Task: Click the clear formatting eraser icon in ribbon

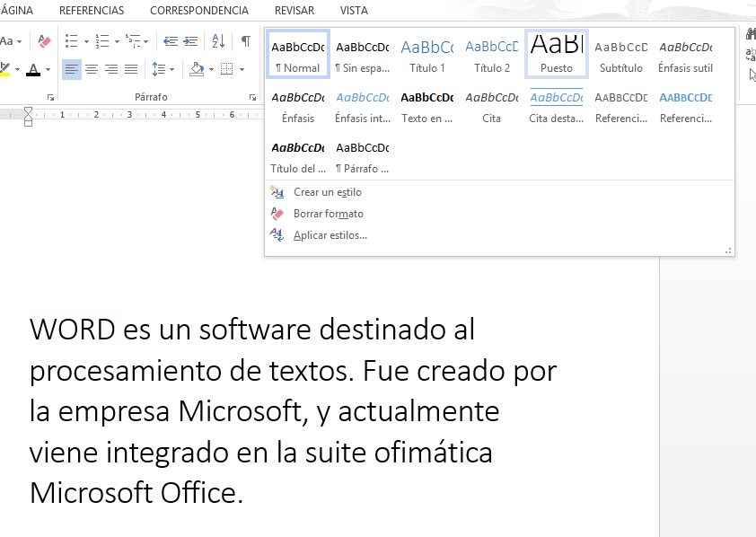Action: coord(44,41)
